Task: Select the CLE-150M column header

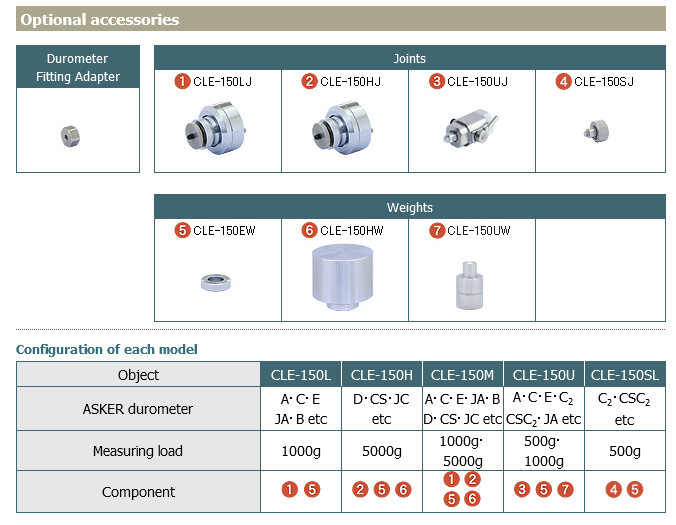Action: tap(461, 375)
